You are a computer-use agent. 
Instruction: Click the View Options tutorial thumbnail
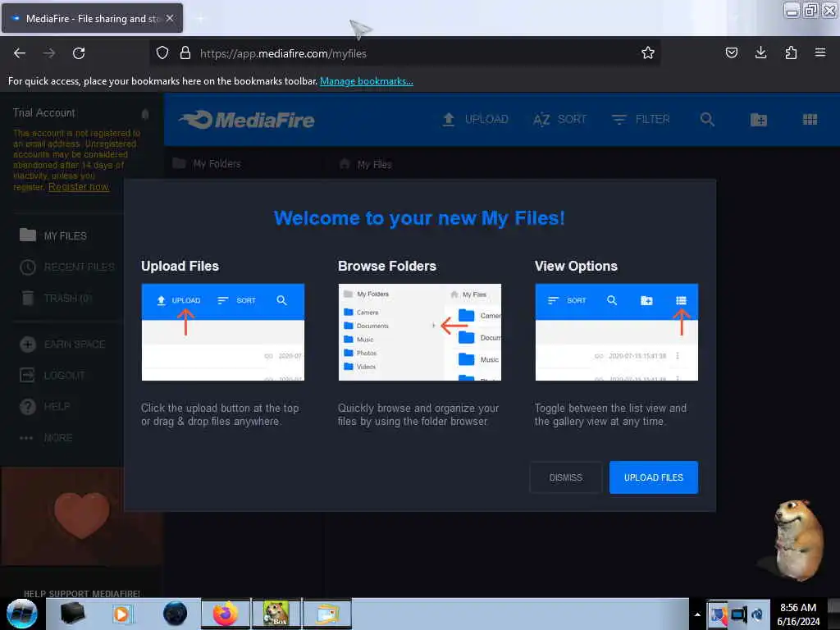(x=617, y=332)
